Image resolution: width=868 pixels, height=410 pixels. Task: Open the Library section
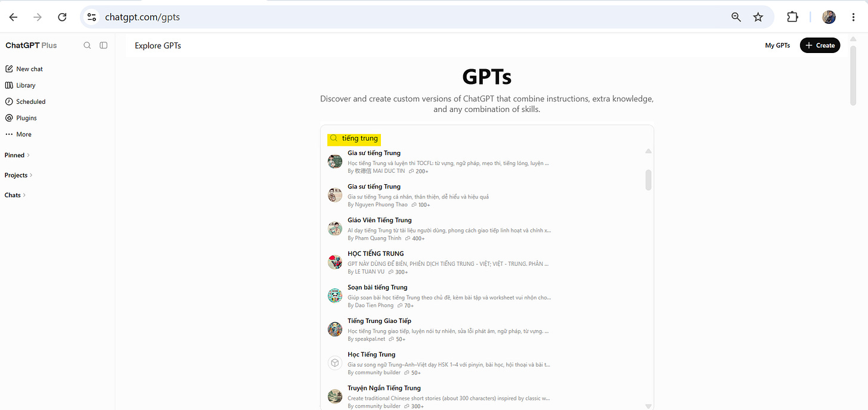click(x=20, y=85)
